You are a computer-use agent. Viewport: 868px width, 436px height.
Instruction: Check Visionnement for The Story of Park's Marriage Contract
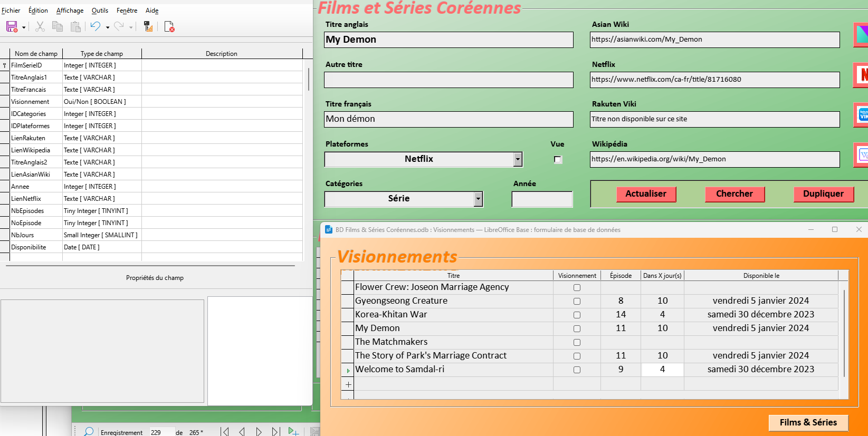click(577, 356)
